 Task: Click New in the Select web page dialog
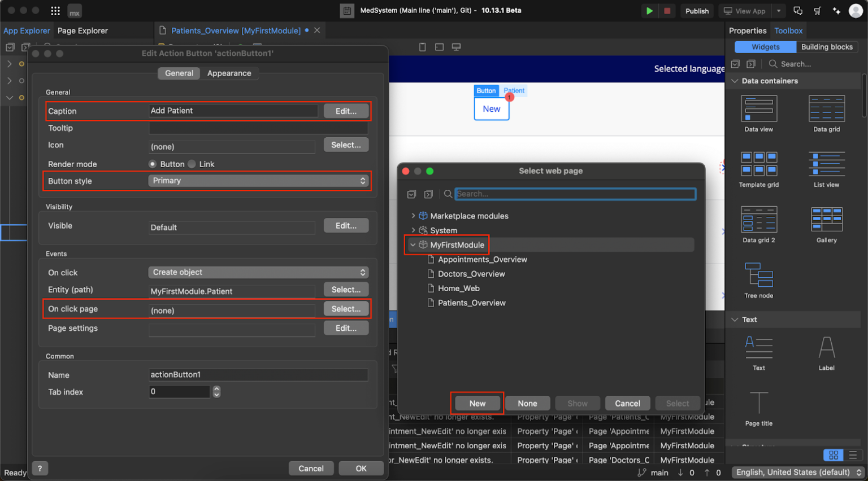pyautogui.click(x=477, y=403)
